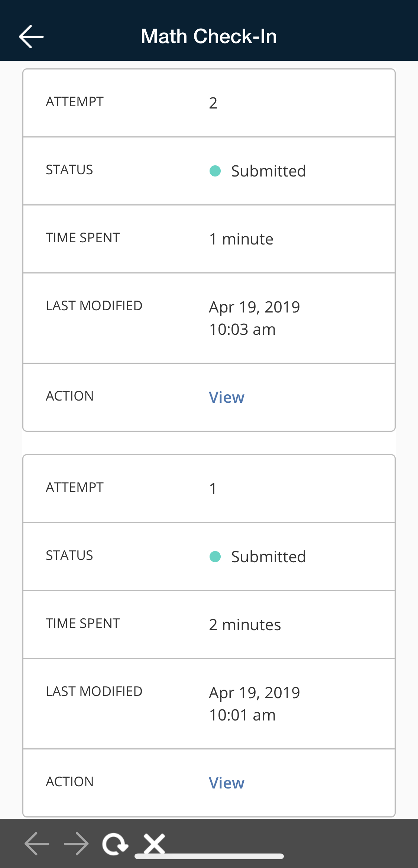The width and height of the screenshot is (418, 868).
Task: Tap the "1 minute" time spent value
Action: 241,239
